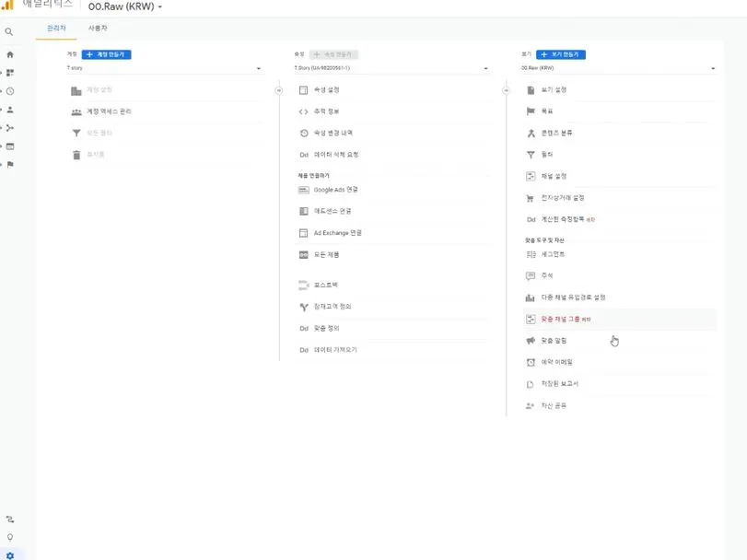747x560 pixels.
Task: Open Conversions reports via the sidebar flag icon
Action: [x=10, y=165]
